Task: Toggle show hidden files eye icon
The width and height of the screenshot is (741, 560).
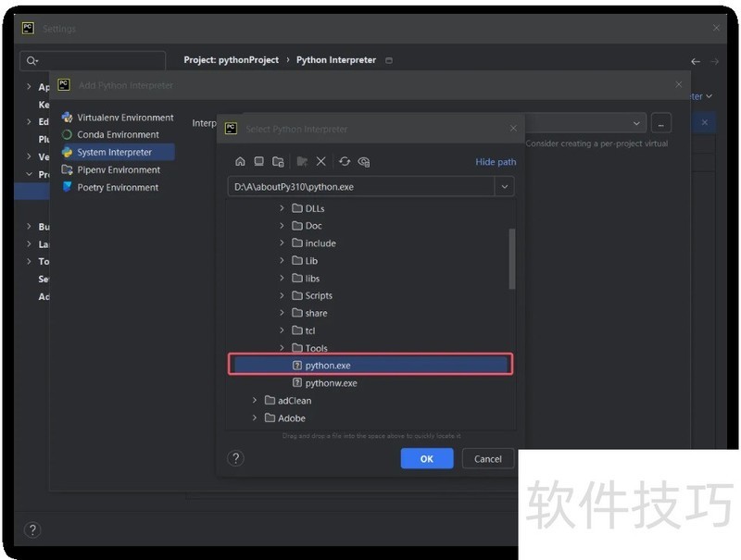Action: [364, 162]
